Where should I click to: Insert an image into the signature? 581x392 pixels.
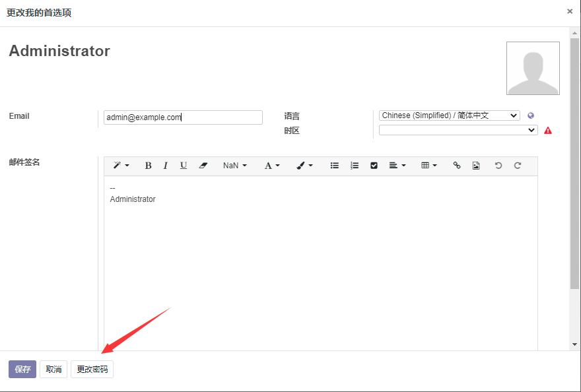pos(476,166)
